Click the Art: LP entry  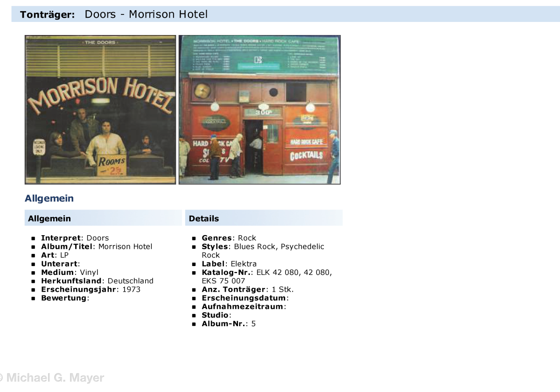click(x=55, y=255)
